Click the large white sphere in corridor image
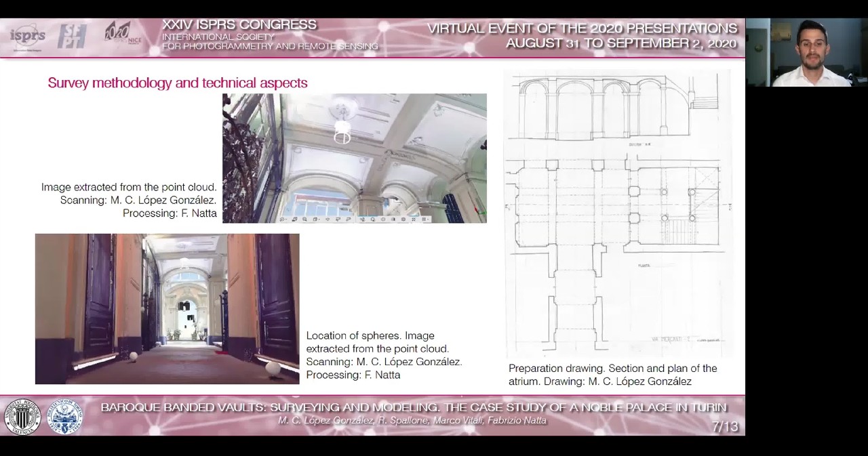 tap(273, 369)
